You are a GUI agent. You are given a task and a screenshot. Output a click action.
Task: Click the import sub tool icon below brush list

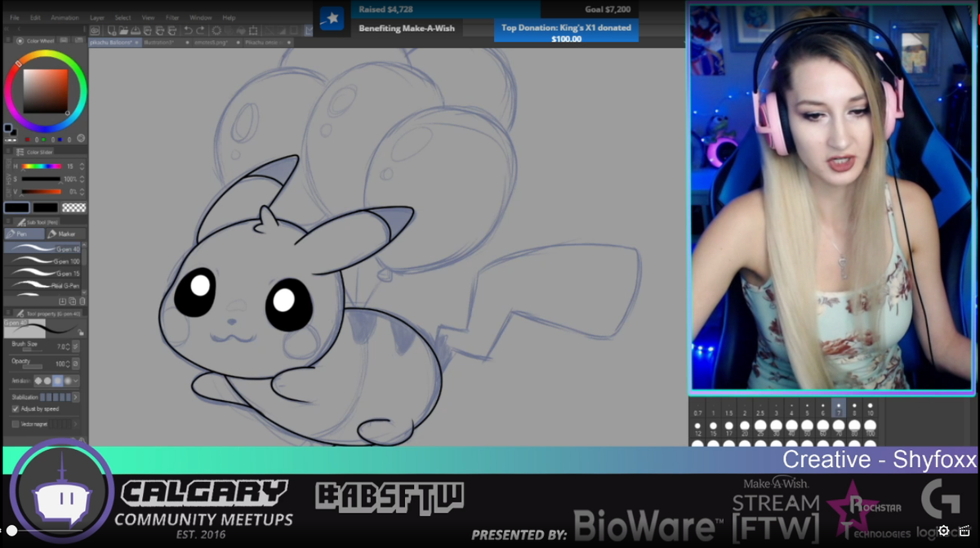(x=62, y=301)
